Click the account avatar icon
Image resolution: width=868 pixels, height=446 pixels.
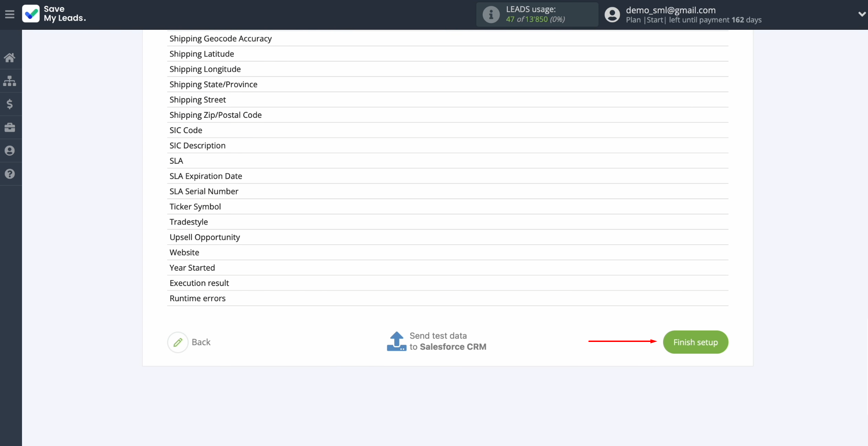click(612, 15)
